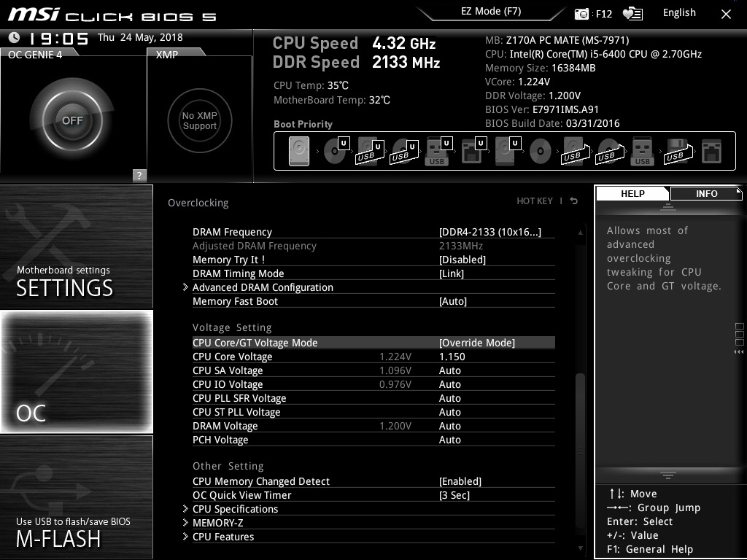Select the UEFI network boot icon
Viewport: 747px width, 560px height.
(473, 151)
